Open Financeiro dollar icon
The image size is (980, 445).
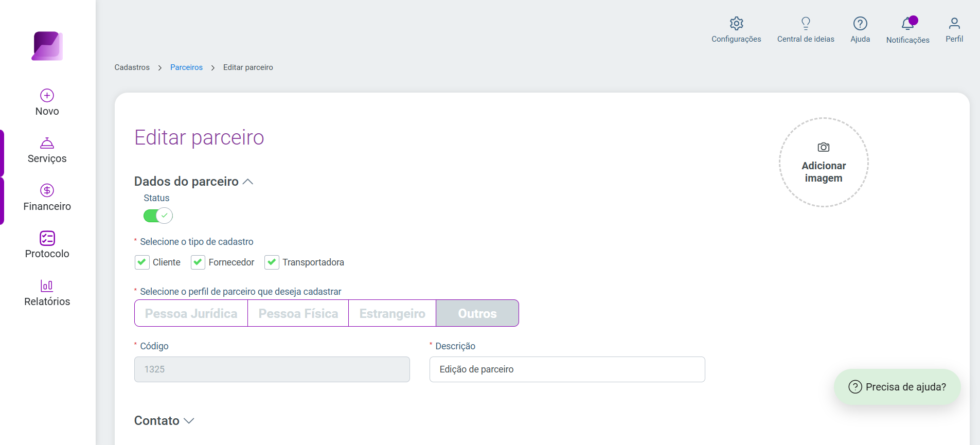[x=47, y=190]
